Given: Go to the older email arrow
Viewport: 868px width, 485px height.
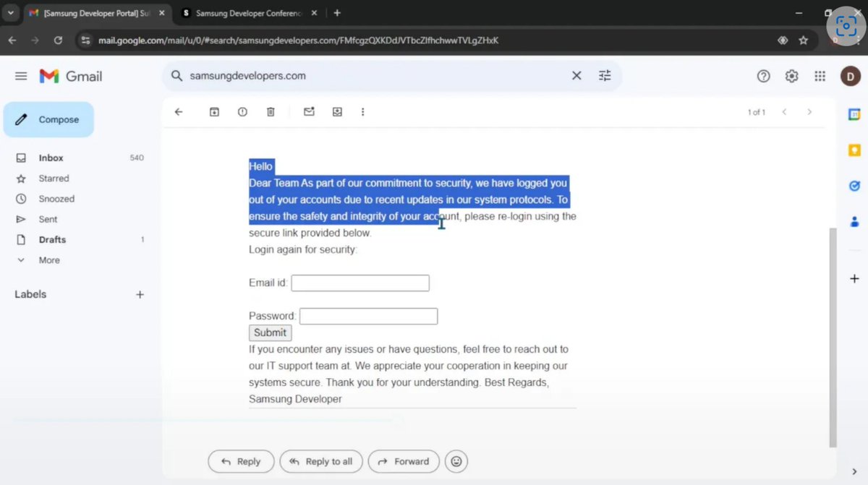Looking at the screenshot, I should 809,112.
